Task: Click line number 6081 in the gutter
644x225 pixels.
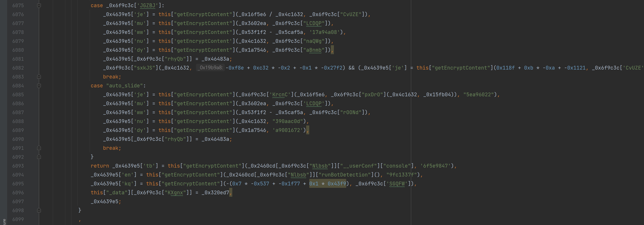Action: pos(18,59)
